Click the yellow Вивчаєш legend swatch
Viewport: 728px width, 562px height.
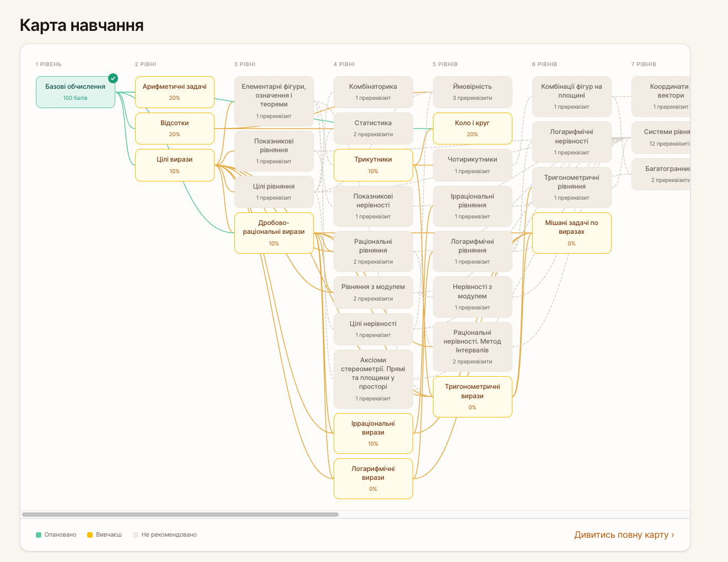point(90,535)
